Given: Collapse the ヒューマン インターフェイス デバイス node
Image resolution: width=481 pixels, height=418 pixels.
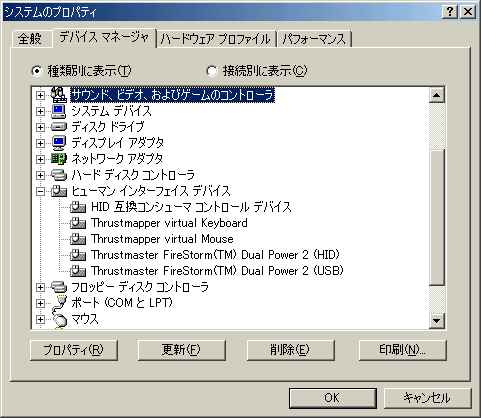Looking at the screenshot, I should click(x=40, y=191).
